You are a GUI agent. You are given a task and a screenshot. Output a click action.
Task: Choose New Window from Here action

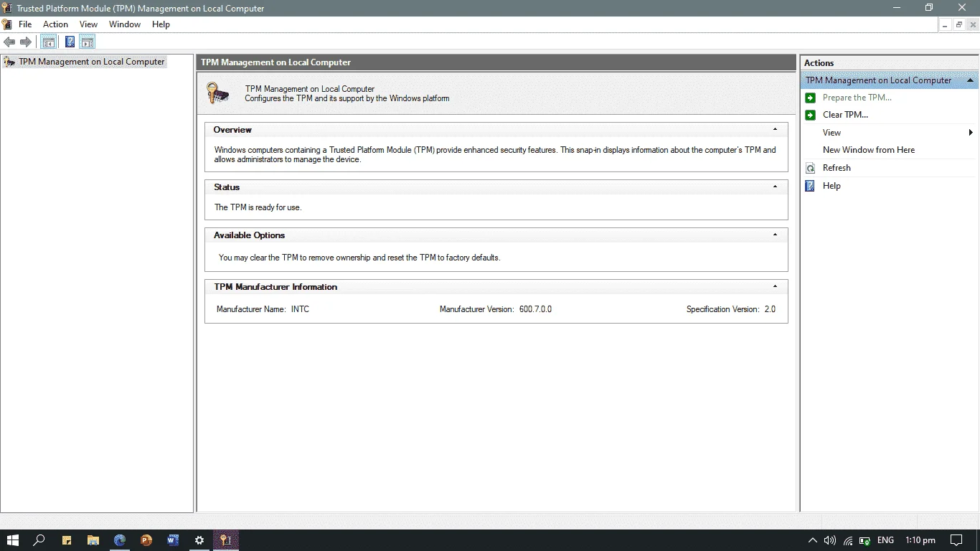click(869, 150)
